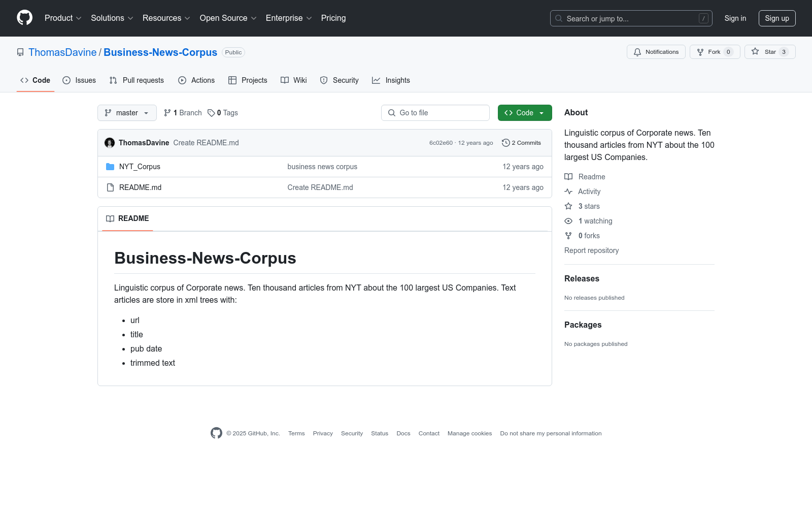Expand the Enterprise menu

click(x=289, y=18)
